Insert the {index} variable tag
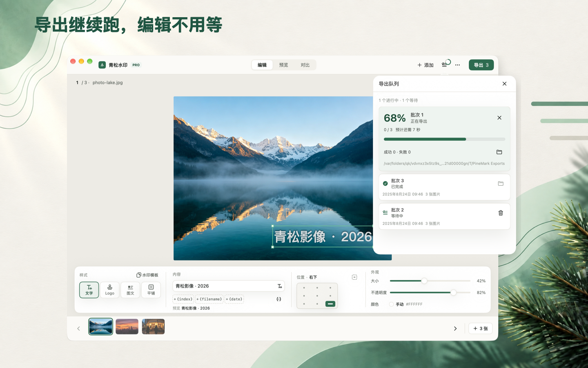 coord(183,299)
